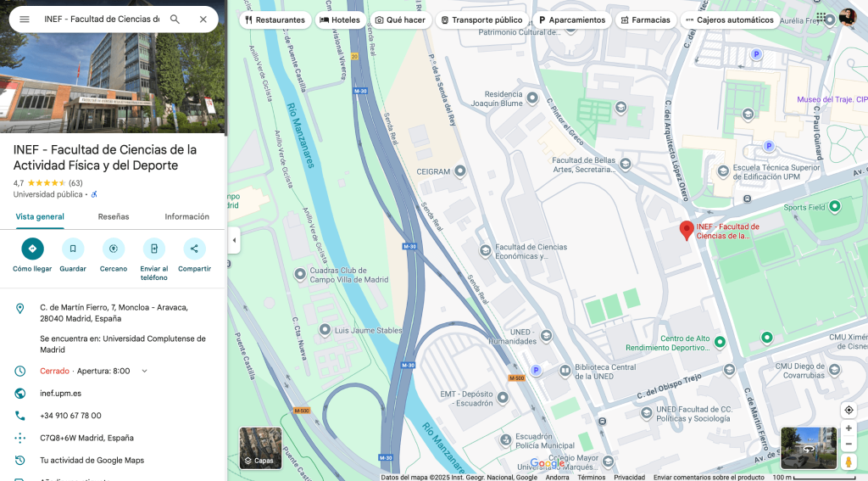Clear the search with the X icon
This screenshot has width=868, height=481.
point(203,20)
